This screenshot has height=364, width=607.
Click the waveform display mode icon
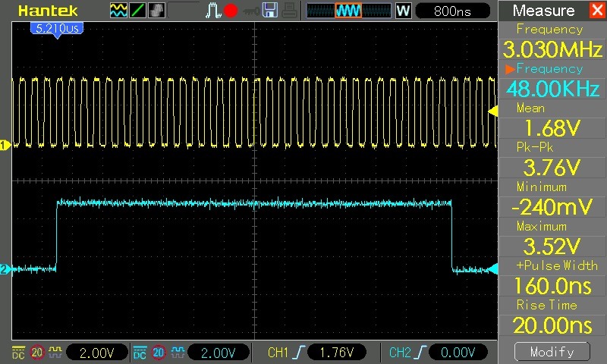click(118, 11)
